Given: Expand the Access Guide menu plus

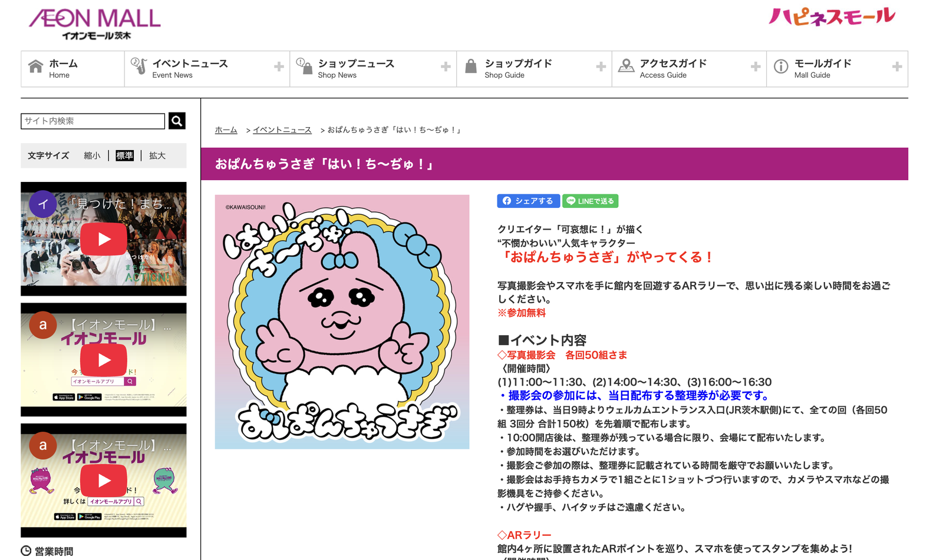Looking at the screenshot, I should click(x=756, y=67).
